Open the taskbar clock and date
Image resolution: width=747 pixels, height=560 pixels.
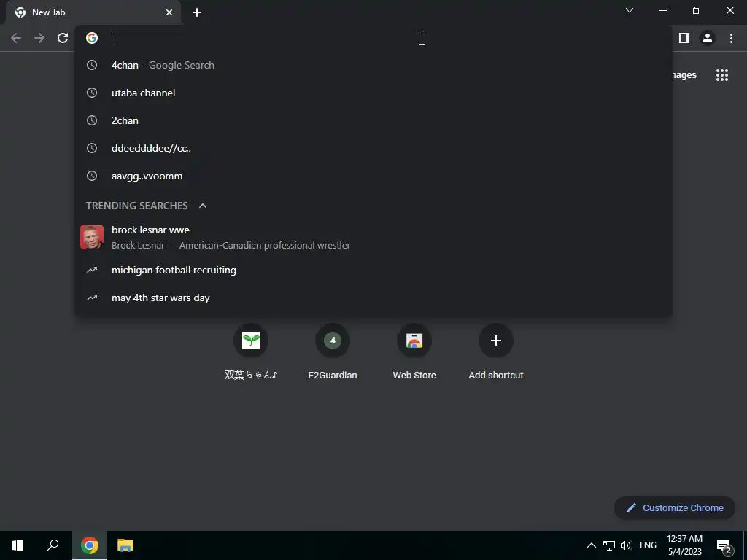684,545
